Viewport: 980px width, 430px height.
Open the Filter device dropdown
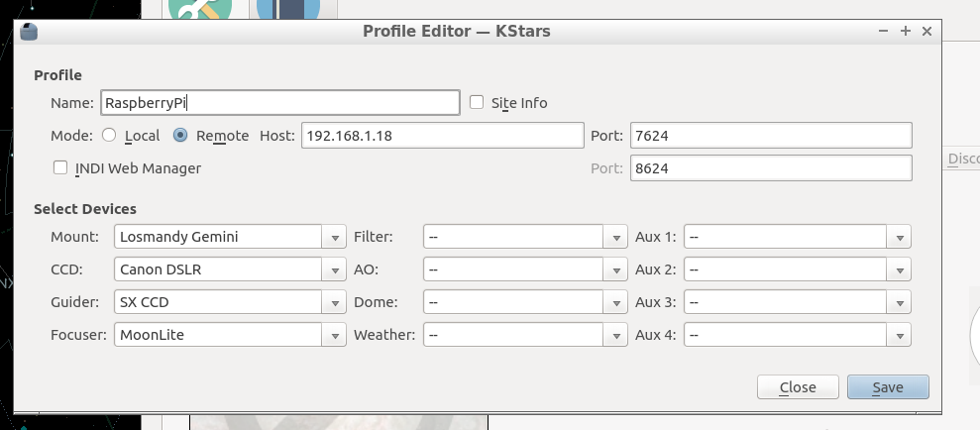pos(525,237)
